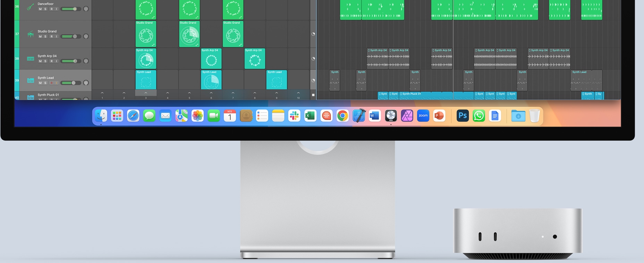Trigger the Studio Grand cell in scene 7
The width and height of the screenshot is (644, 263).
233,34
